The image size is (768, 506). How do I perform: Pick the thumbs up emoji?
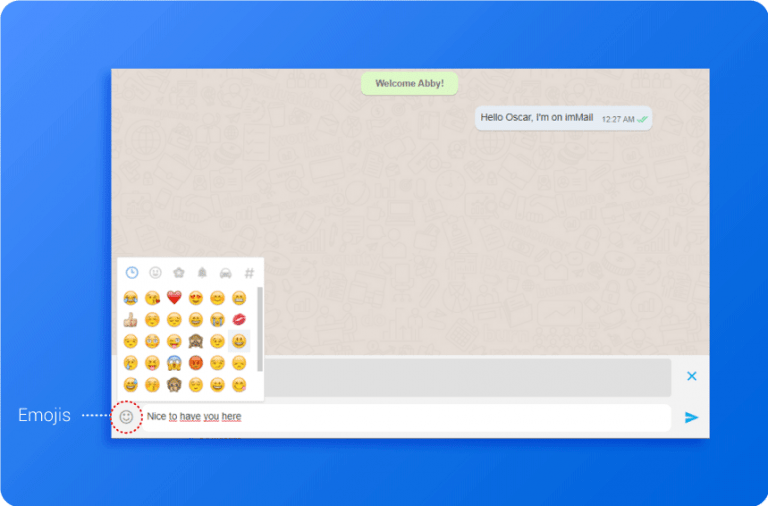tap(130, 319)
